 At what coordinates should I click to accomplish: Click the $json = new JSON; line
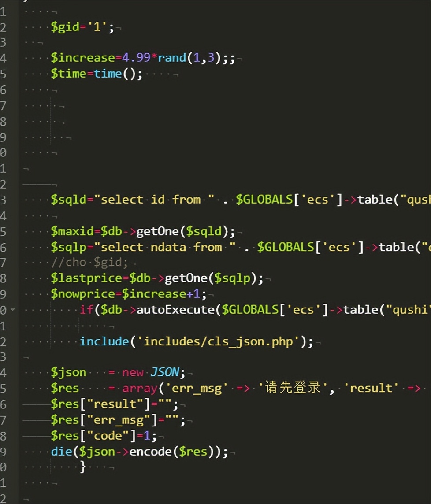pos(118,372)
